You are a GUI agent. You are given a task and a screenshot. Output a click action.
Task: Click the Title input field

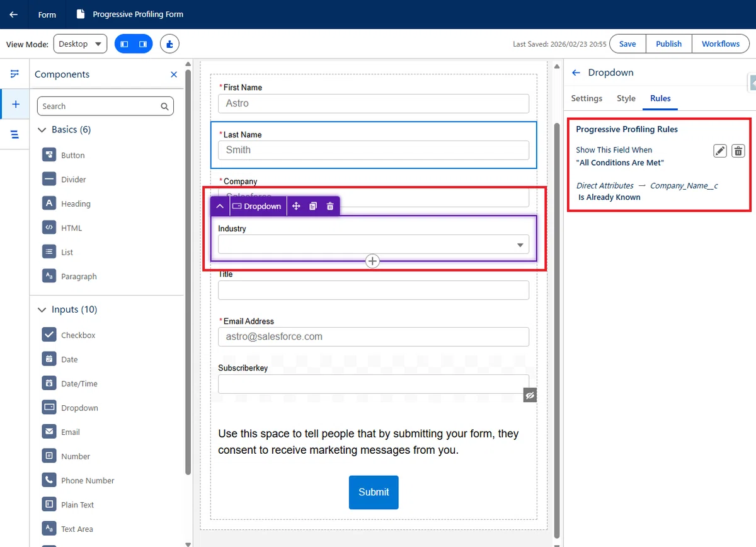[374, 290]
